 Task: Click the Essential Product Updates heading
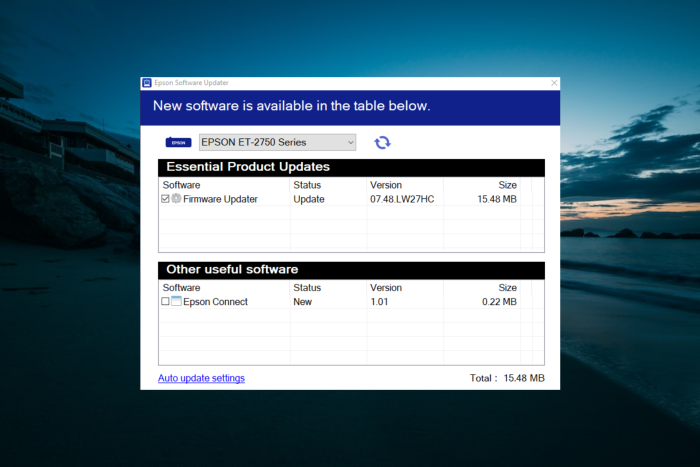pos(248,167)
